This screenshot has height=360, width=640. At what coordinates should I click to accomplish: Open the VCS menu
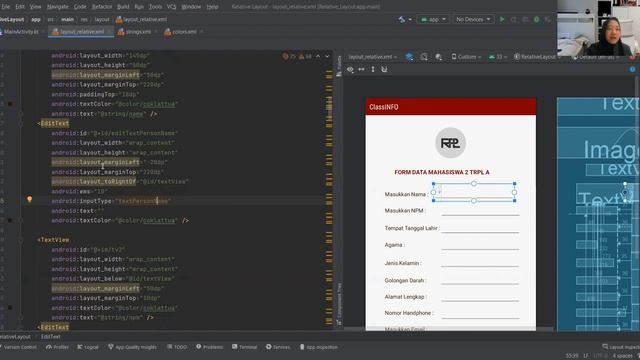click(x=172, y=7)
